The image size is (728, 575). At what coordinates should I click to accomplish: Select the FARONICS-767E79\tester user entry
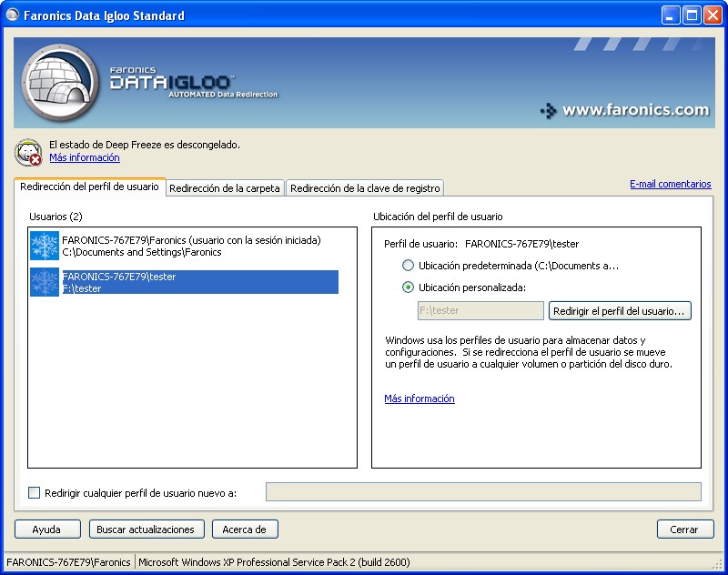[x=184, y=282]
